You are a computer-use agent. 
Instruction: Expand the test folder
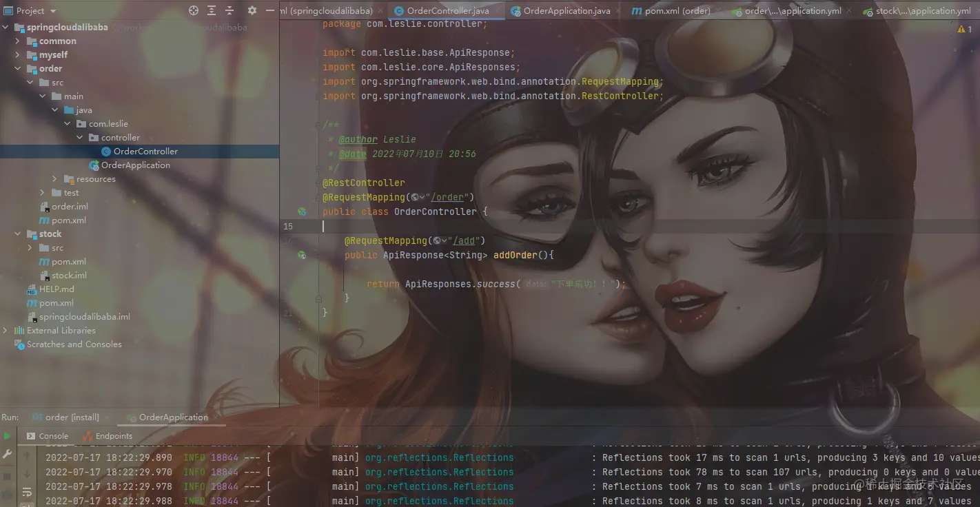(43, 193)
